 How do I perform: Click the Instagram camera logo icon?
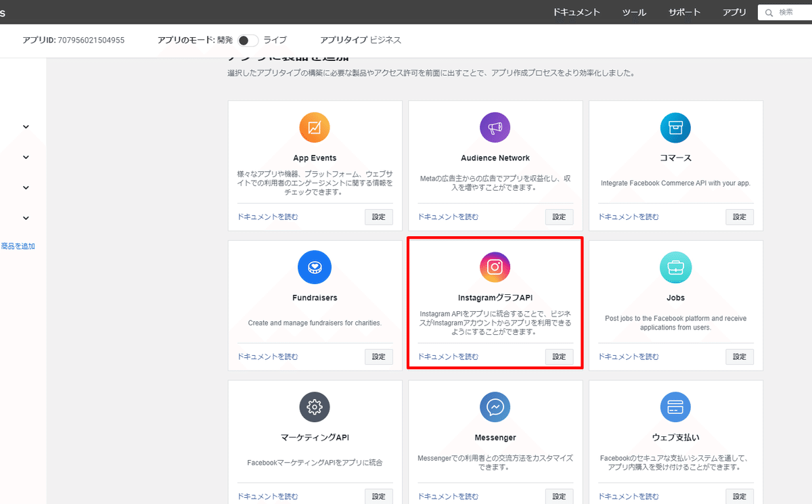coord(495,267)
